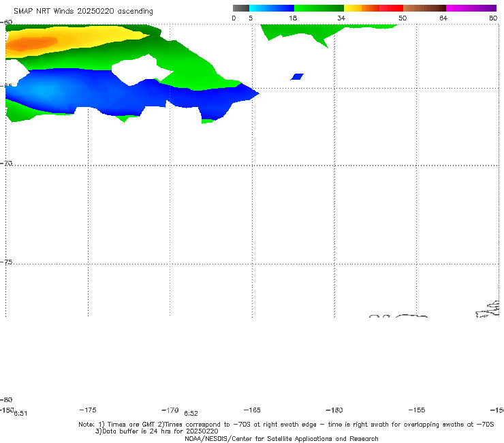The image size is (504, 443).
Task: Select the yellow-to-red segment of the color bar
Action: coord(373,8)
